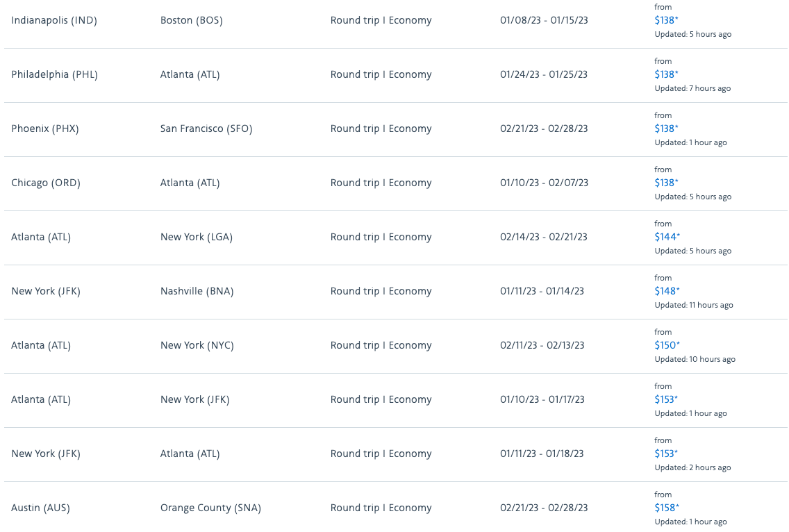Click the $144 price link
Screen dimensions: 789x532
(666, 237)
